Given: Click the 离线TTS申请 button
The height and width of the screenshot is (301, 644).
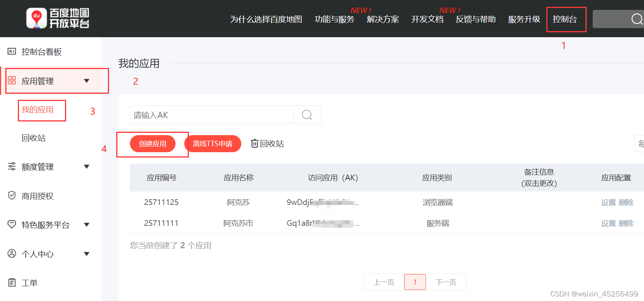Looking at the screenshot, I should click(x=213, y=143).
